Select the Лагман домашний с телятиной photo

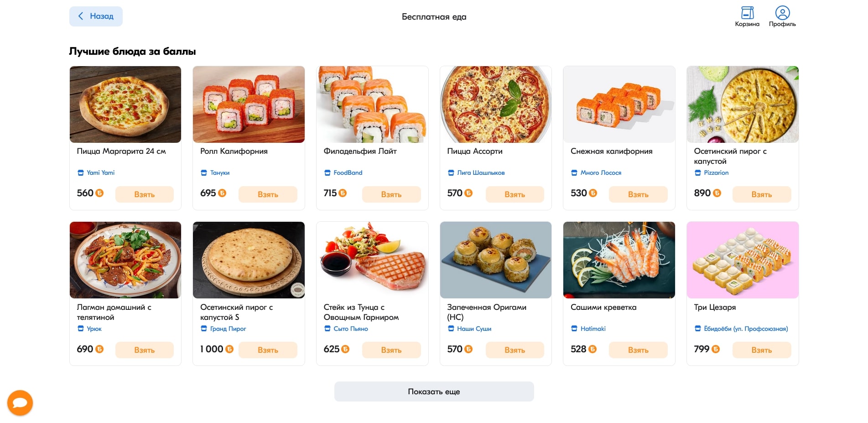click(125, 260)
